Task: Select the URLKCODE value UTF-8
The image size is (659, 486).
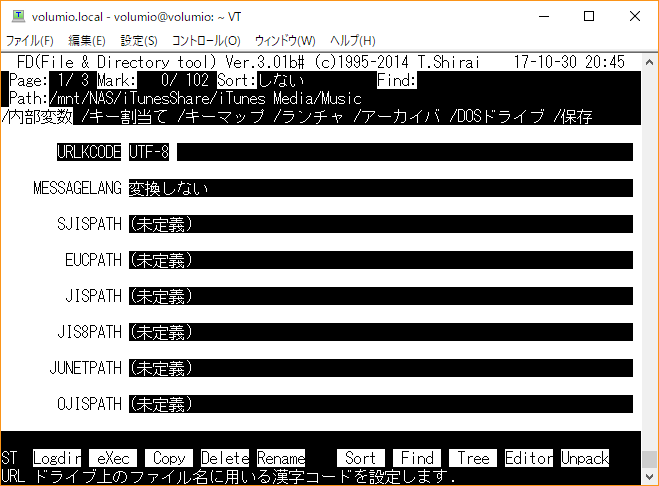Action: [149, 152]
